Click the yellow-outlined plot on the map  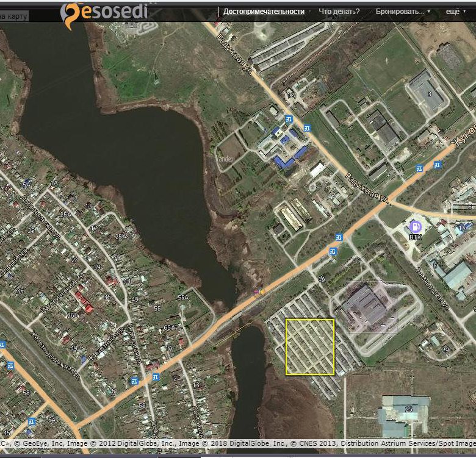click(x=310, y=346)
